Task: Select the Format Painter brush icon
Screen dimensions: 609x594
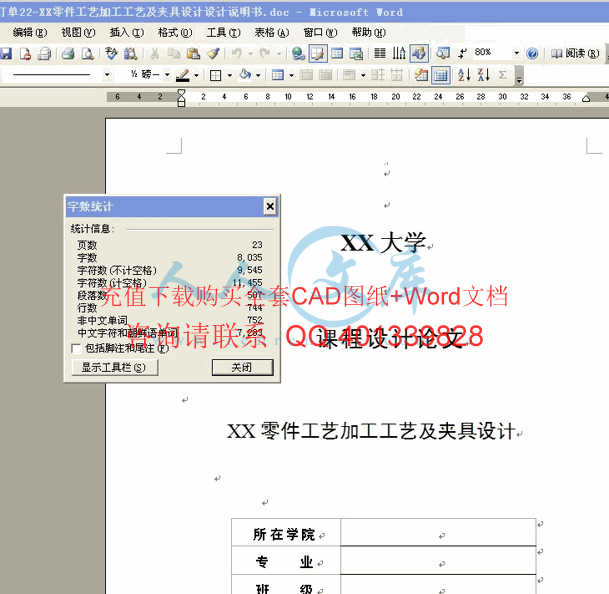Action: tap(213, 54)
